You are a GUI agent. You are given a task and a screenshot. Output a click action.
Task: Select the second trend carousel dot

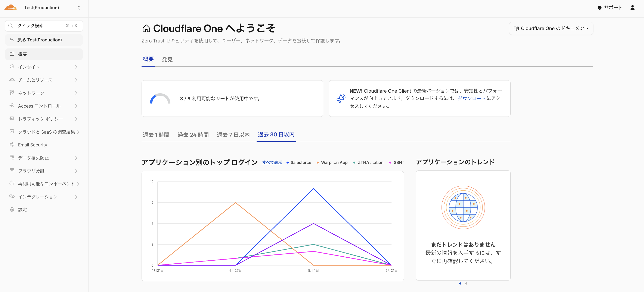pyautogui.click(x=466, y=283)
